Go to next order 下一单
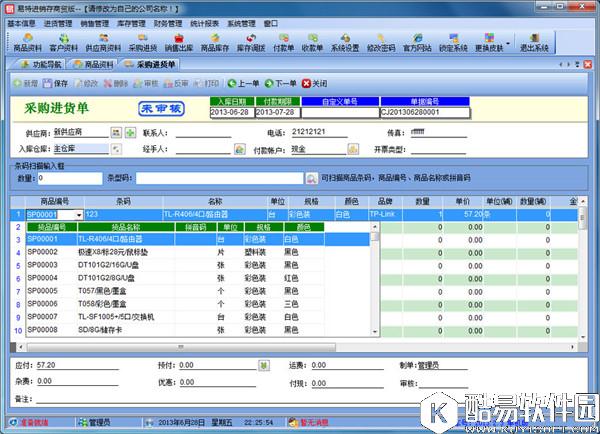Image resolution: width=600 pixels, height=434 pixels. click(x=280, y=83)
